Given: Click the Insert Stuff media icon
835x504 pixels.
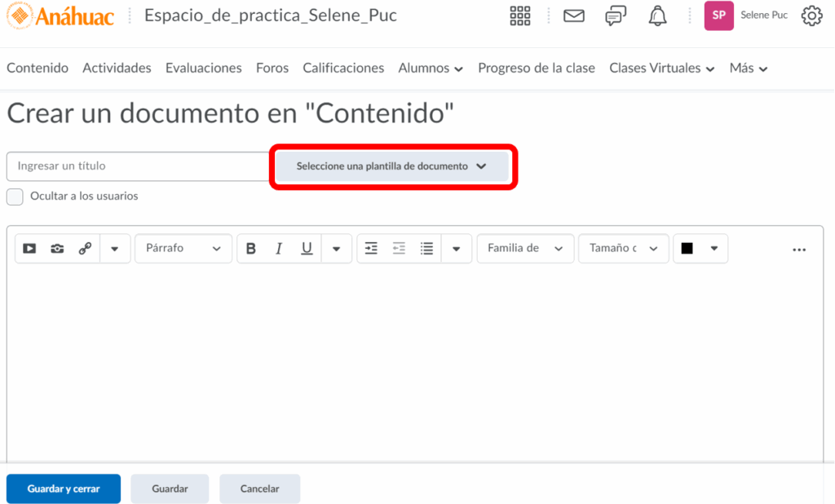Looking at the screenshot, I should point(29,249).
